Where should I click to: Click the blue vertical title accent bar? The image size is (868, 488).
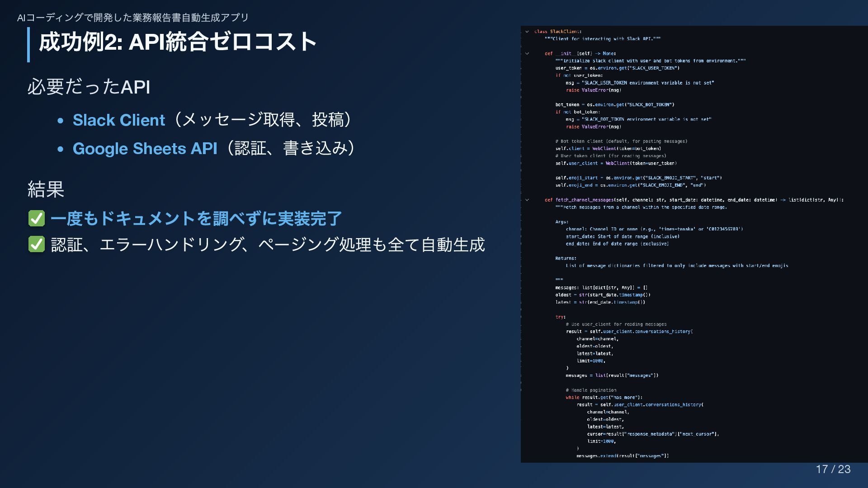tap(28, 44)
